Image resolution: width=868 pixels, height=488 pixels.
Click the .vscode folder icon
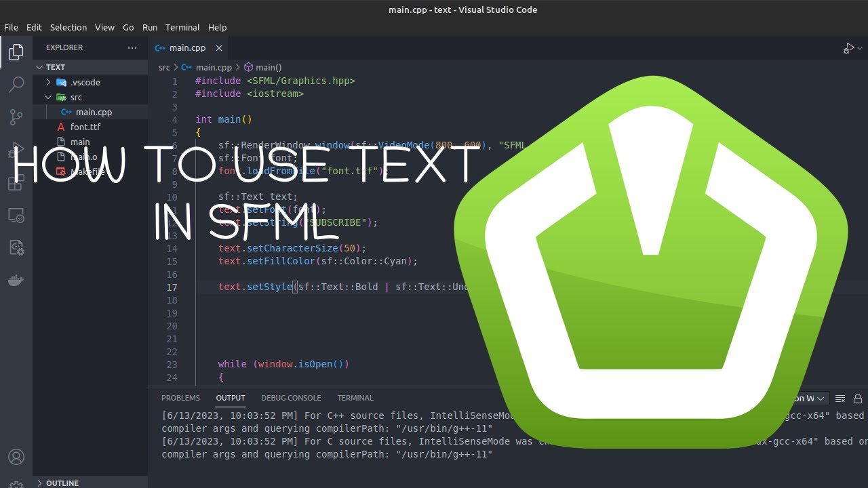(62, 82)
